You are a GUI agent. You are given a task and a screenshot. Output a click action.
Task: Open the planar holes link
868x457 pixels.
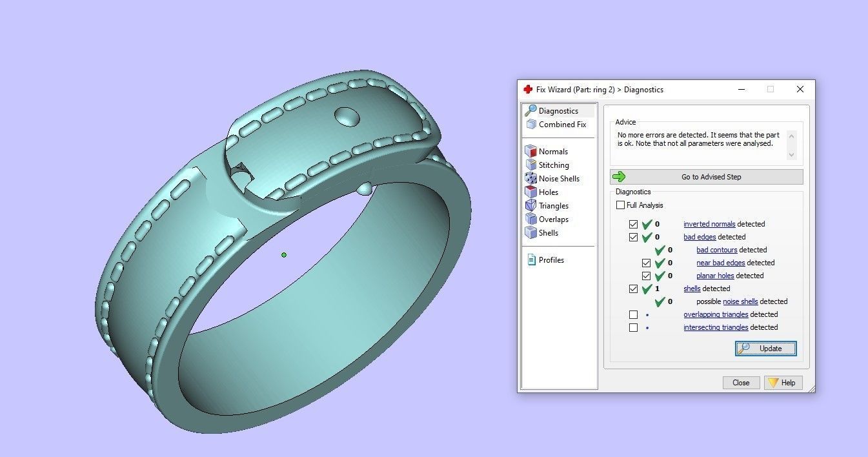(x=715, y=276)
